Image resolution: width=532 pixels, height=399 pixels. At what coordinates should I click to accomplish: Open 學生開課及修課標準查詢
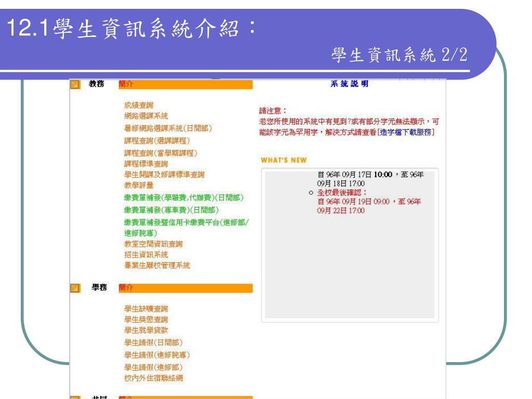tap(164, 175)
